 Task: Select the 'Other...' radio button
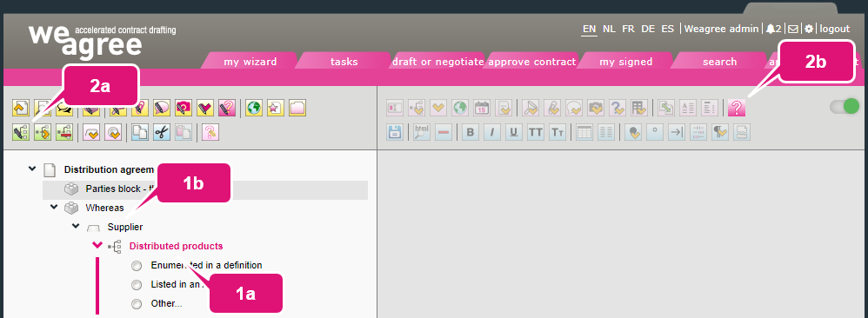click(137, 303)
